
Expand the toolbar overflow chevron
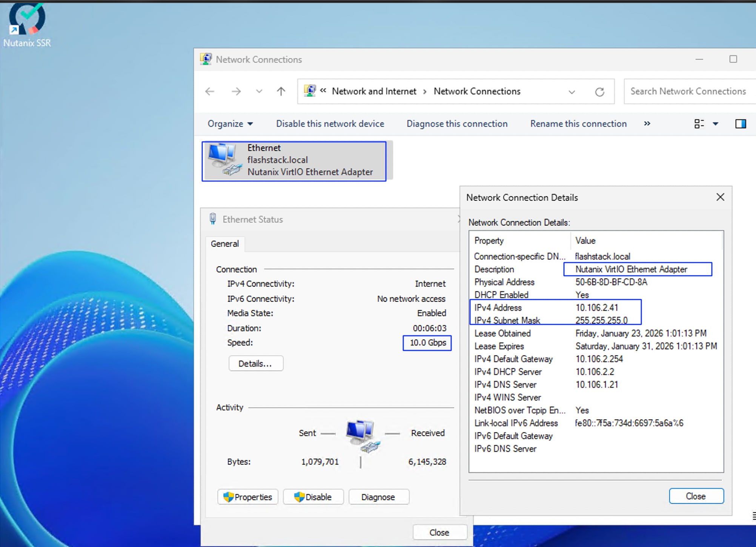(x=647, y=124)
